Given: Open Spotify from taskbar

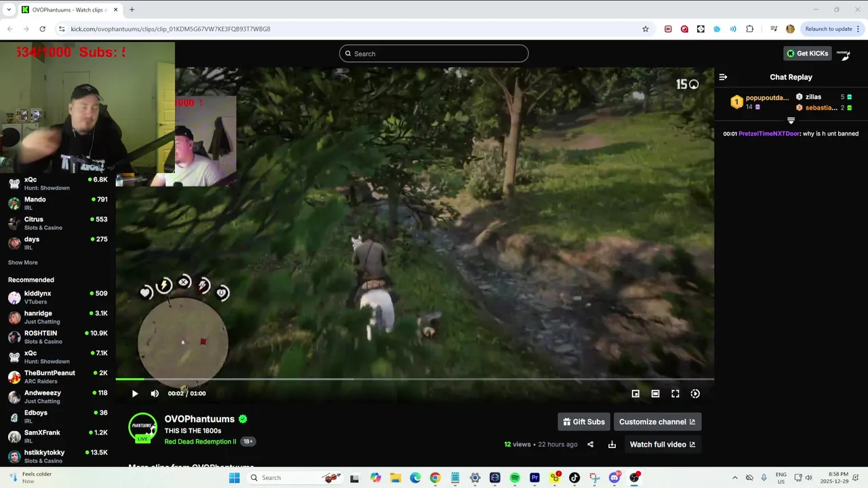Looking at the screenshot, I should pyautogui.click(x=515, y=478).
